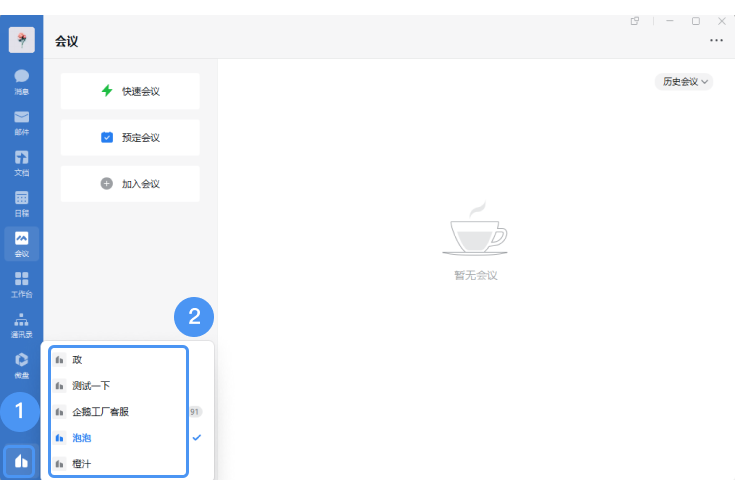Open 消息 (Messages) in sidebar

[21, 80]
